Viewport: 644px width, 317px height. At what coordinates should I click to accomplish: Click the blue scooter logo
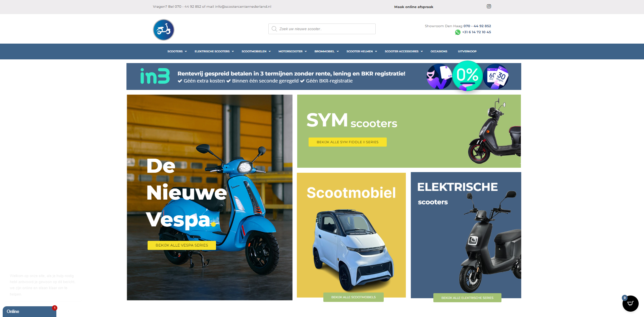(164, 30)
